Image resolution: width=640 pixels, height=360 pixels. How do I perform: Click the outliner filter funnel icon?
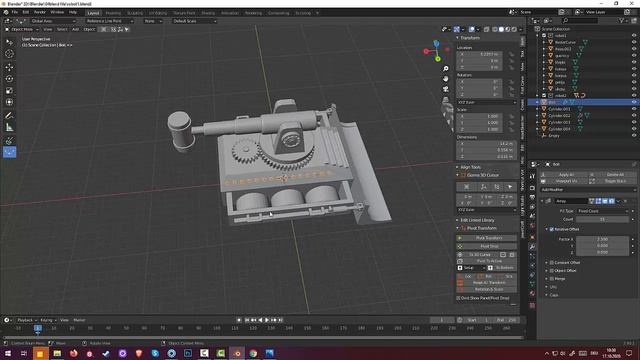tap(622, 20)
